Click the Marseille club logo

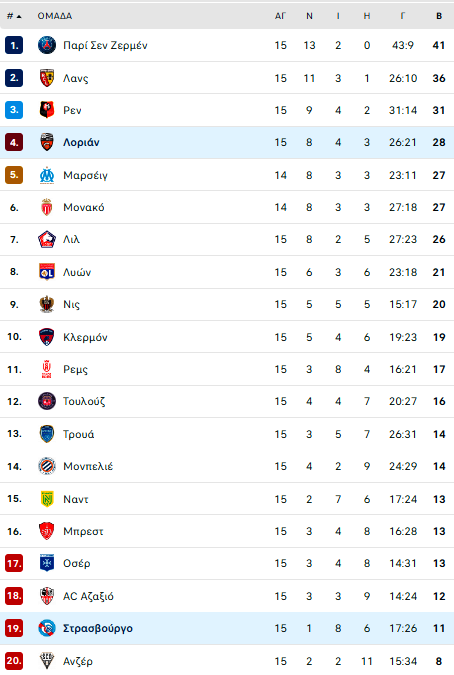point(46,175)
